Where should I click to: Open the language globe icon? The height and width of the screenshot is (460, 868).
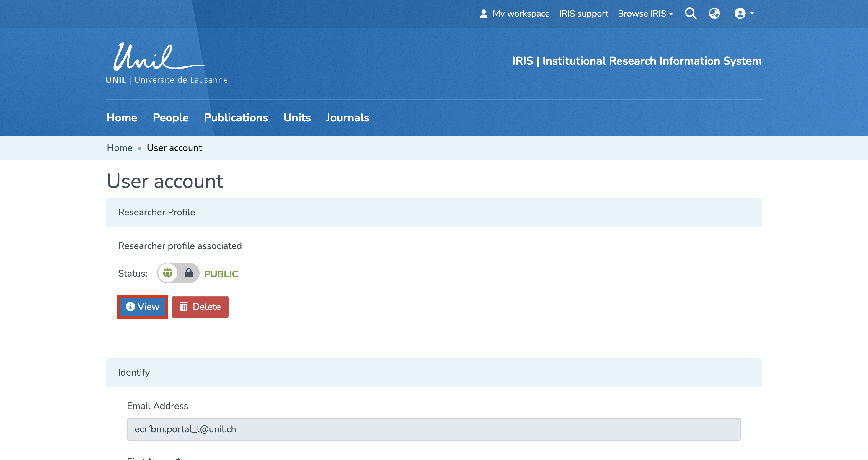click(x=714, y=14)
